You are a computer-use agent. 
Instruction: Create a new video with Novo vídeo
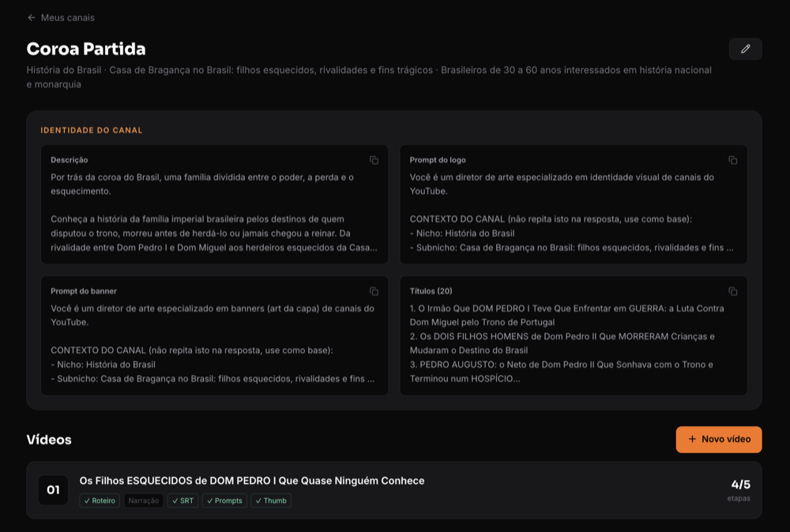click(718, 440)
